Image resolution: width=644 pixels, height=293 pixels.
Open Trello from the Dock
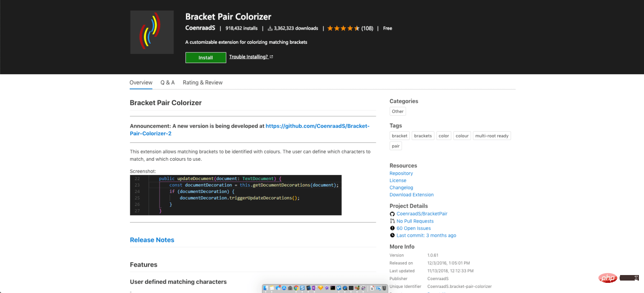tap(339, 288)
